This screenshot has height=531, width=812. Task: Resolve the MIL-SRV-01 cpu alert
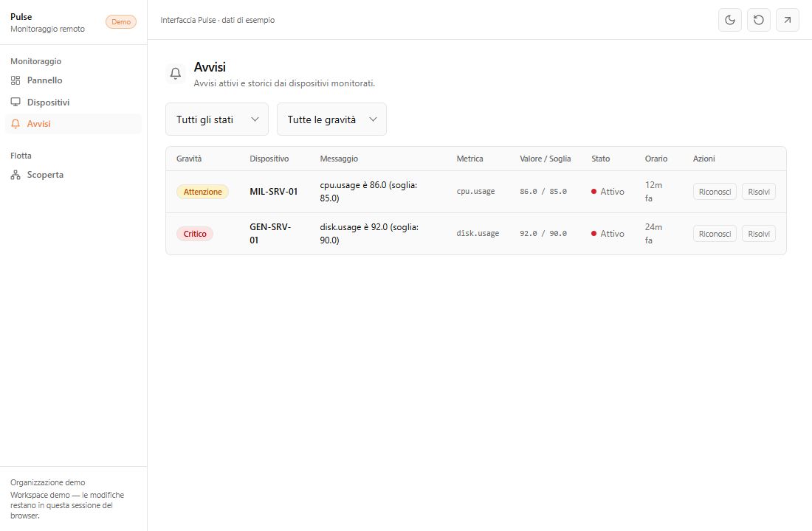coord(759,192)
